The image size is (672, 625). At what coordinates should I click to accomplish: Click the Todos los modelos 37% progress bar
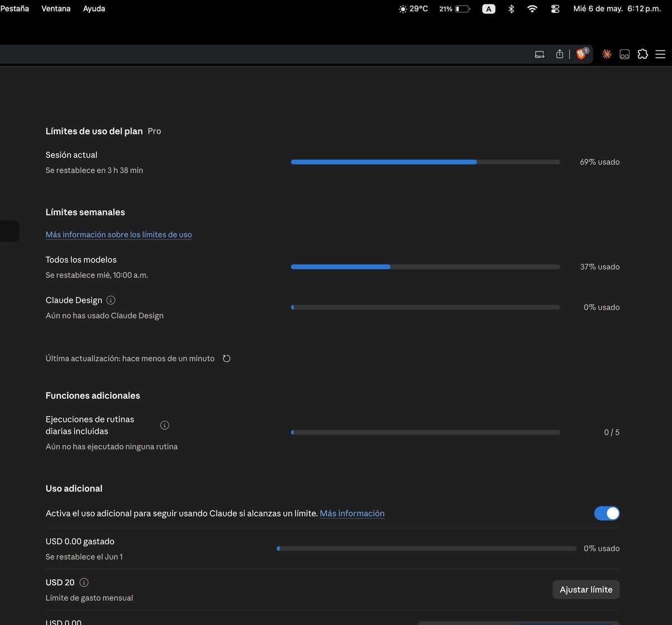tap(426, 267)
